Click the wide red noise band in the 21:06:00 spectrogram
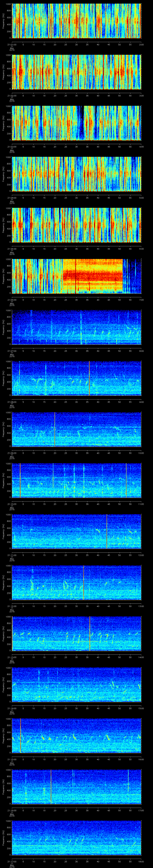Screen dimensions: 153x868 93,276
